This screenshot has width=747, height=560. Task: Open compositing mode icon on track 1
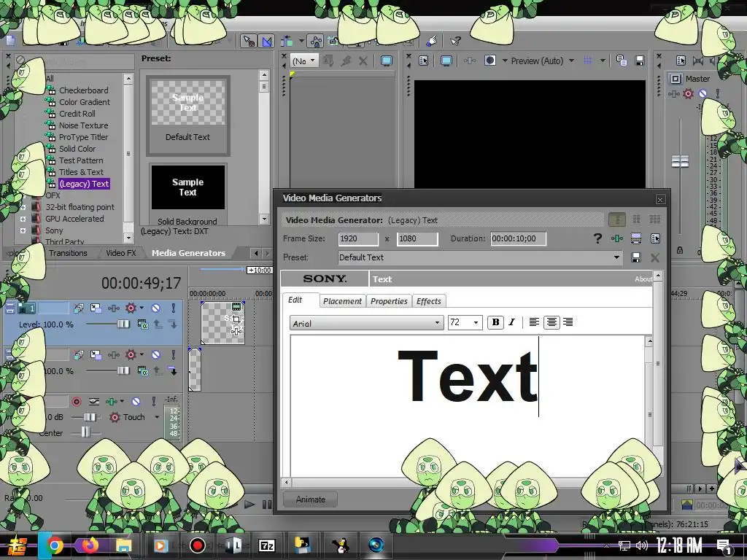tap(142, 324)
